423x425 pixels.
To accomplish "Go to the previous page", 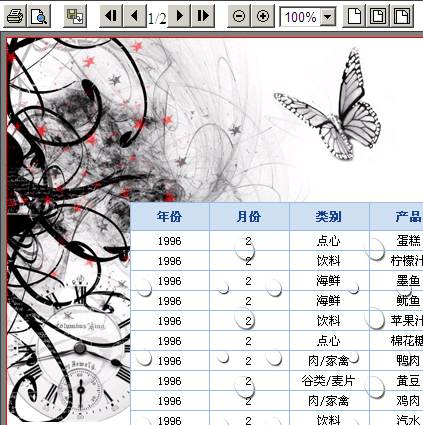I will (x=135, y=16).
